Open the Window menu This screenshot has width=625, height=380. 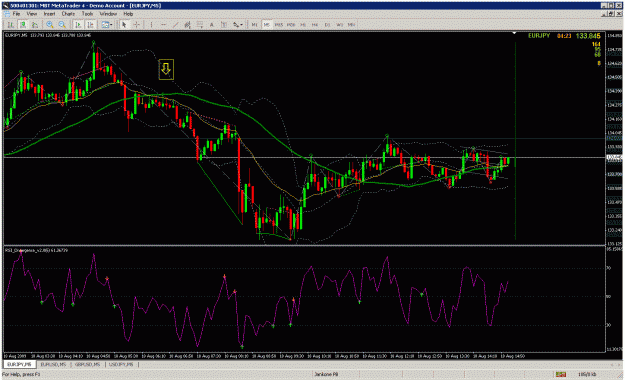pos(108,14)
